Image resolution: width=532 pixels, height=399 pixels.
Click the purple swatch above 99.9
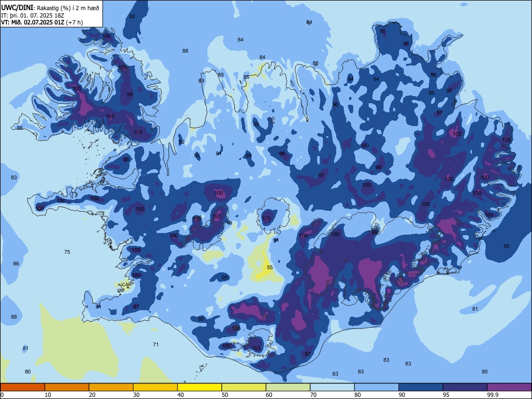509,387
